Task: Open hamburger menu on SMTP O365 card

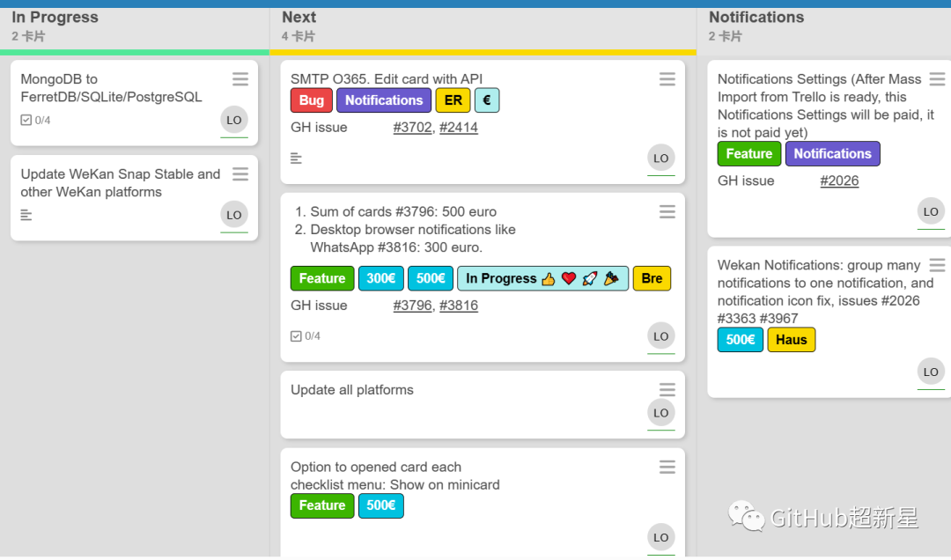Action: (x=667, y=79)
